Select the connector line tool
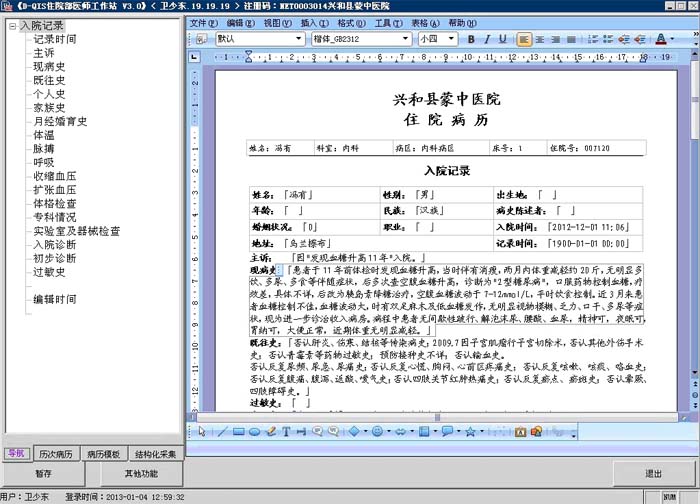The image size is (700, 504). pyautogui.click(x=301, y=431)
